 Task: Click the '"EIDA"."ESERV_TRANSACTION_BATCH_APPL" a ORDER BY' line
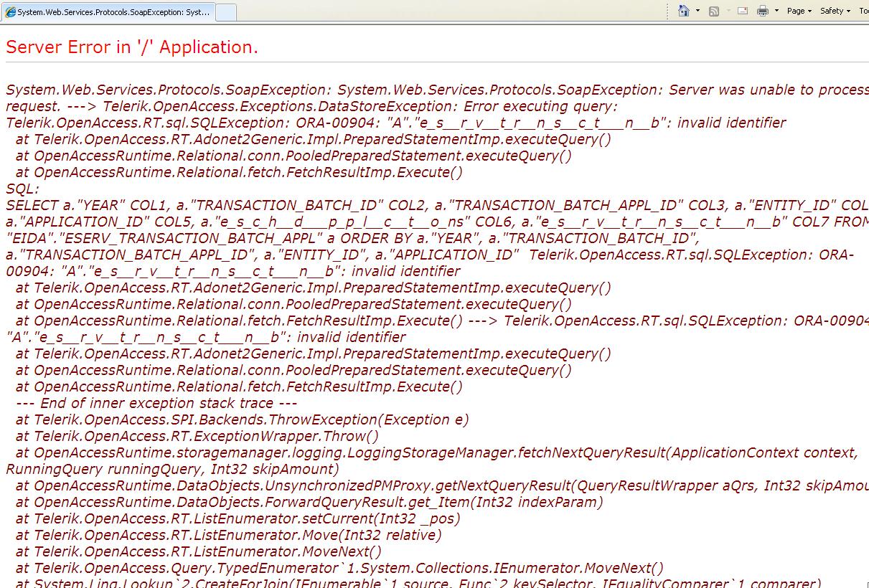point(352,238)
